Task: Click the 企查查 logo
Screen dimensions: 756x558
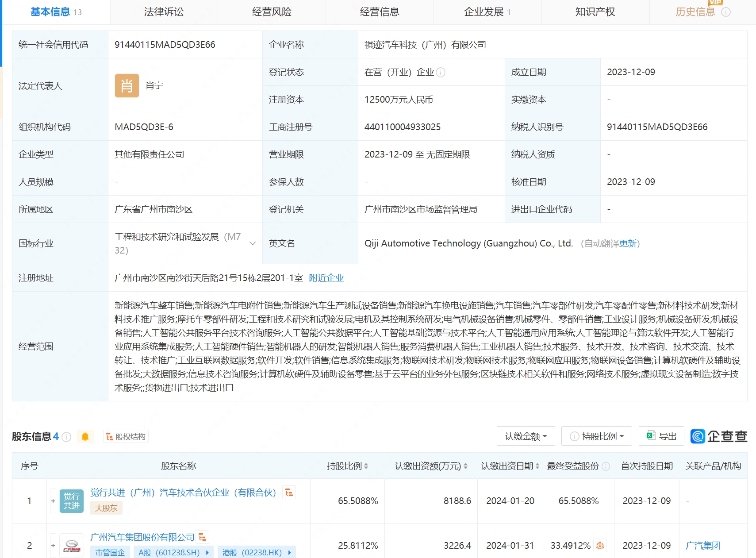Action: (719, 436)
